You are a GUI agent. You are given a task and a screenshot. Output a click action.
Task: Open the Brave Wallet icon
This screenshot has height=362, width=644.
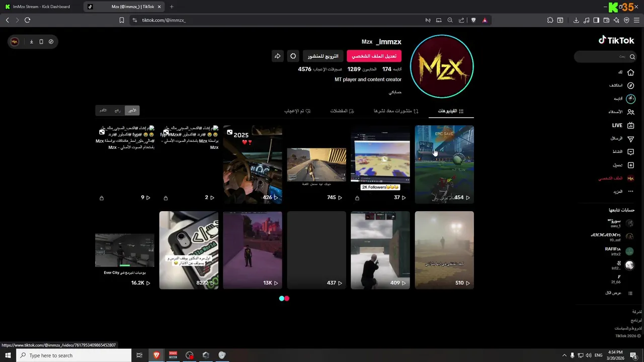coord(606,20)
